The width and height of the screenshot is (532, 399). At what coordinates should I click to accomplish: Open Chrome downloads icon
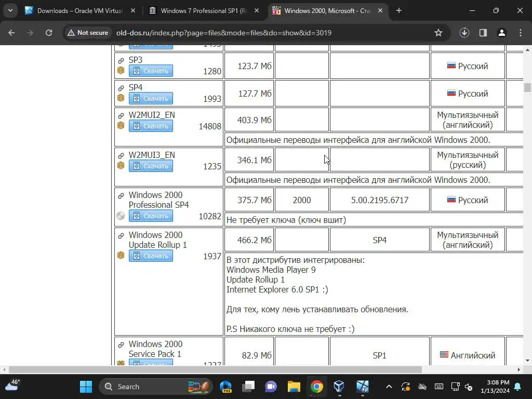(x=464, y=33)
